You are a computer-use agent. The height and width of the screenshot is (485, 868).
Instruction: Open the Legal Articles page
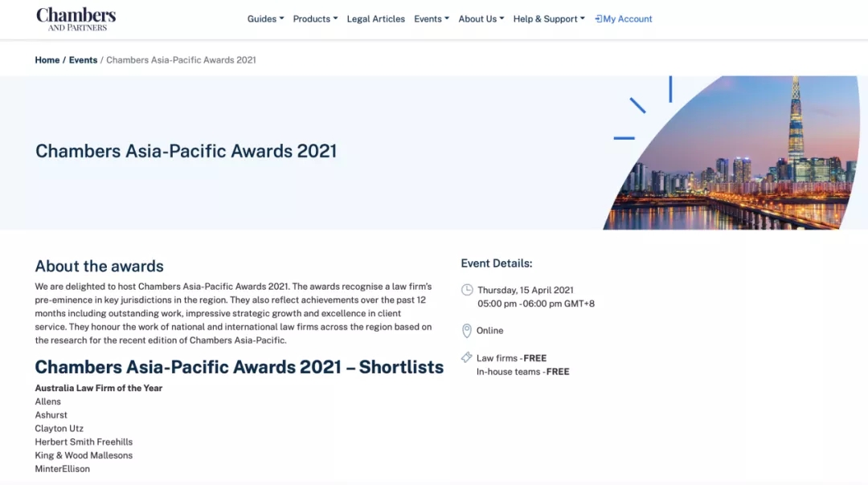click(376, 18)
